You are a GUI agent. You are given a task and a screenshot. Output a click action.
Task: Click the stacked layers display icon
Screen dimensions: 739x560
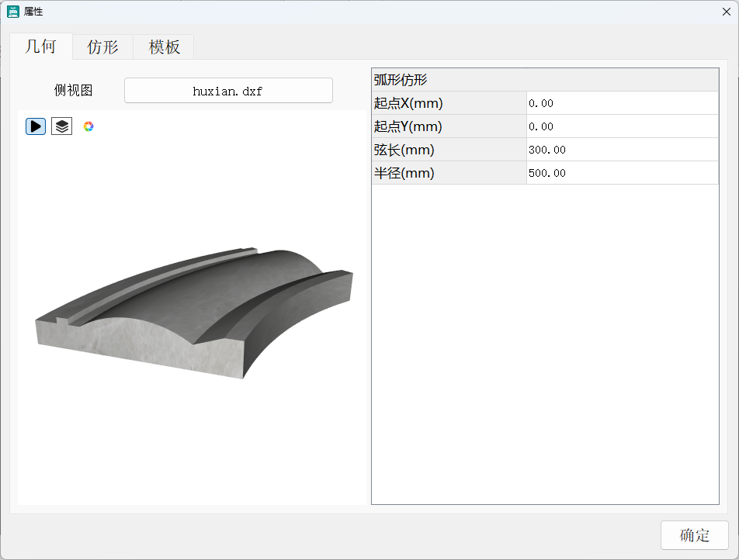(x=61, y=126)
